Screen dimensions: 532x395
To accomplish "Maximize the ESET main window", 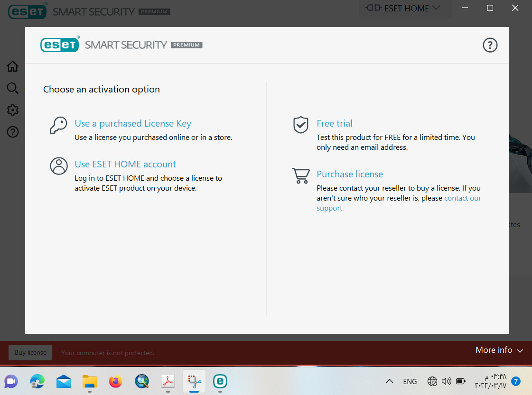I will [490, 8].
